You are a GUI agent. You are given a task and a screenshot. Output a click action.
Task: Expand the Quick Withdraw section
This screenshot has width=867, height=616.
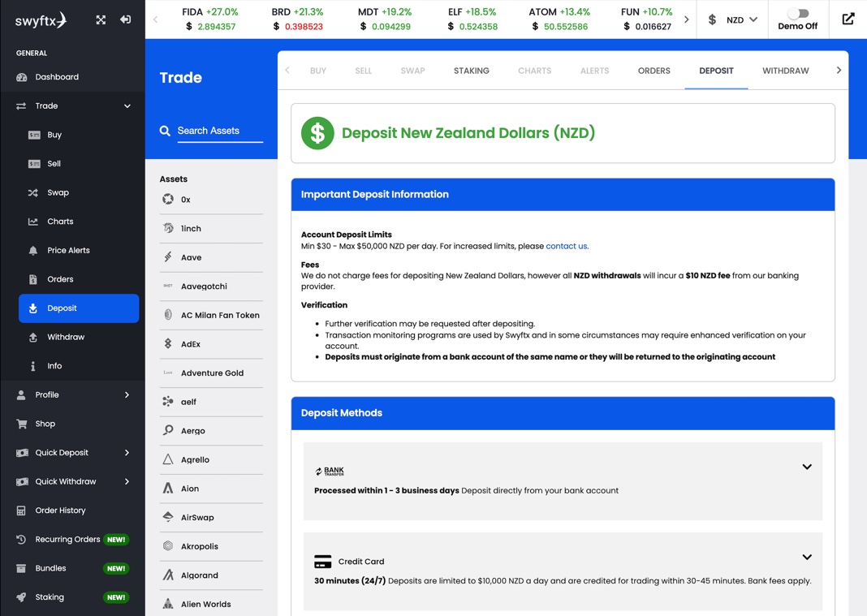(x=127, y=481)
